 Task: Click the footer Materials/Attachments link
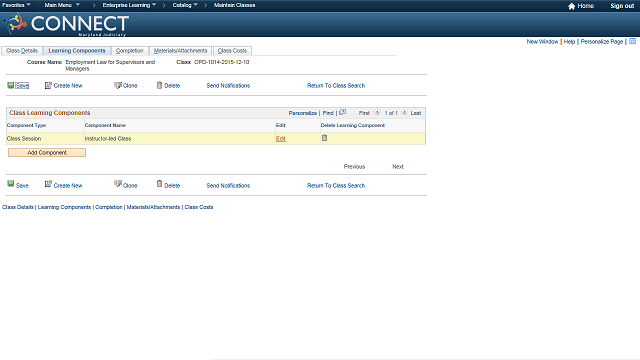(x=153, y=207)
